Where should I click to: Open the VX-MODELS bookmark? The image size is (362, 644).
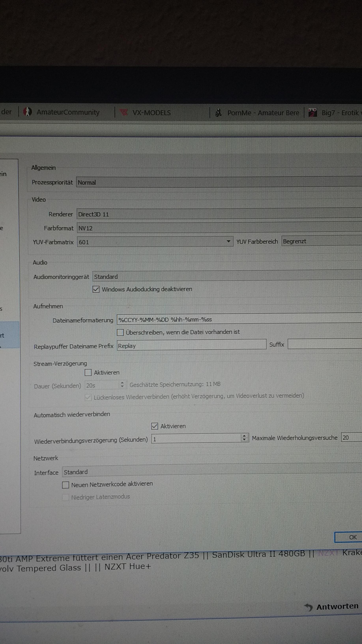(x=145, y=113)
